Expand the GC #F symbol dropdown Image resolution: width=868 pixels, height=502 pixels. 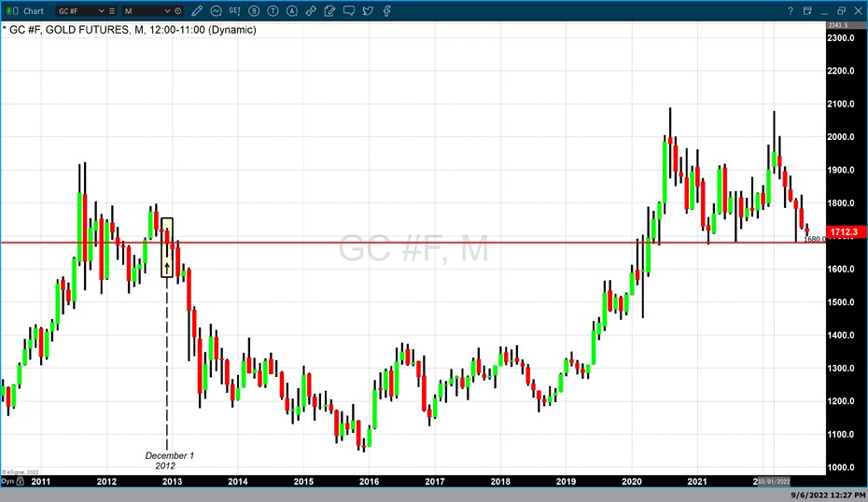click(x=102, y=11)
